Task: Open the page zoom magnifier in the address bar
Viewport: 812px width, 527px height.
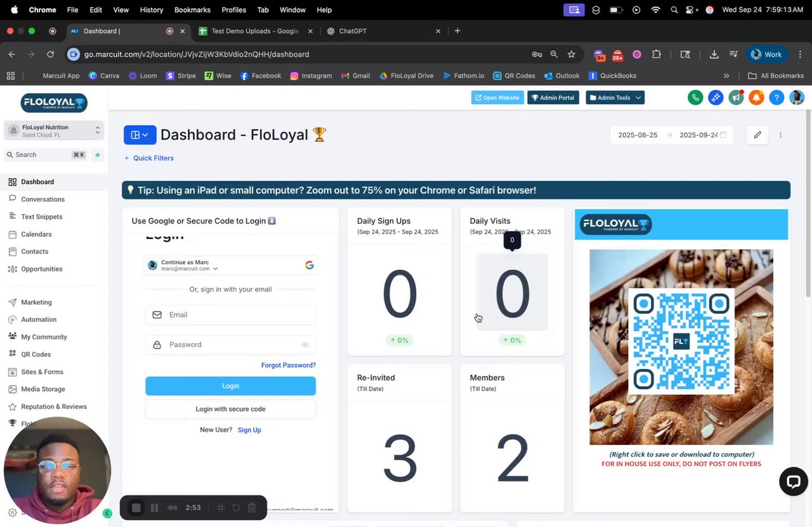Action: click(x=554, y=55)
